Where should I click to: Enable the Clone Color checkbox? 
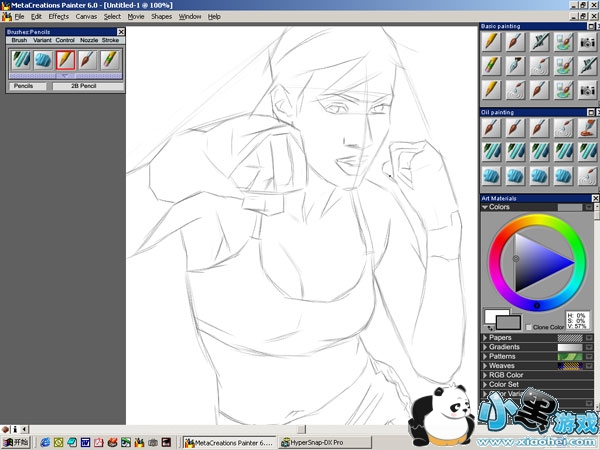pyautogui.click(x=530, y=327)
